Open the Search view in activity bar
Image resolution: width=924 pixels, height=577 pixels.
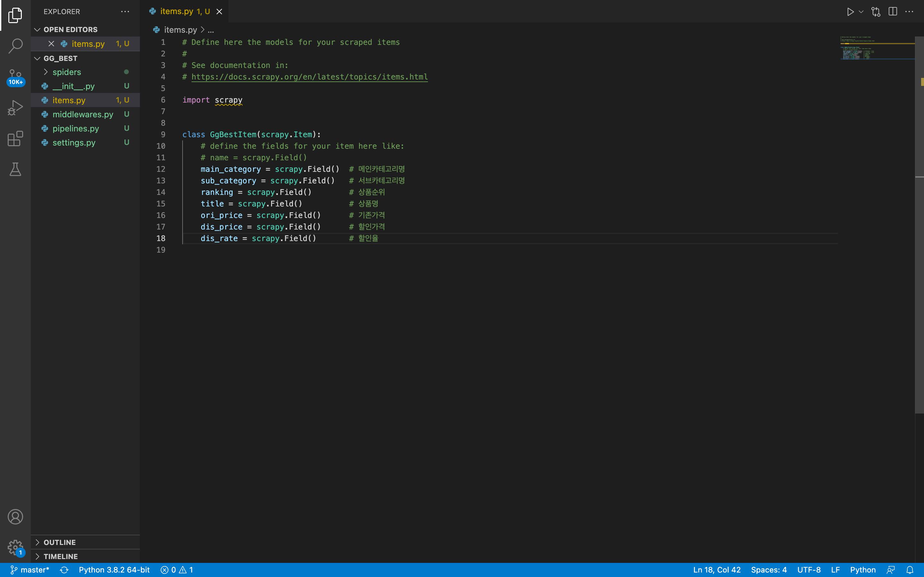[x=15, y=46]
